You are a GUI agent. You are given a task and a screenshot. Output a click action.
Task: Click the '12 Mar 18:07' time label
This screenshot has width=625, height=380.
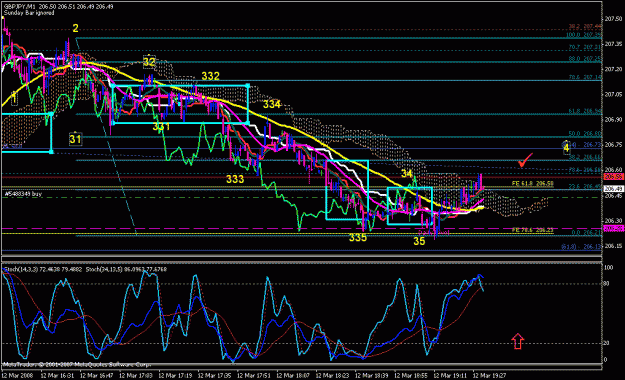[x=293, y=376]
